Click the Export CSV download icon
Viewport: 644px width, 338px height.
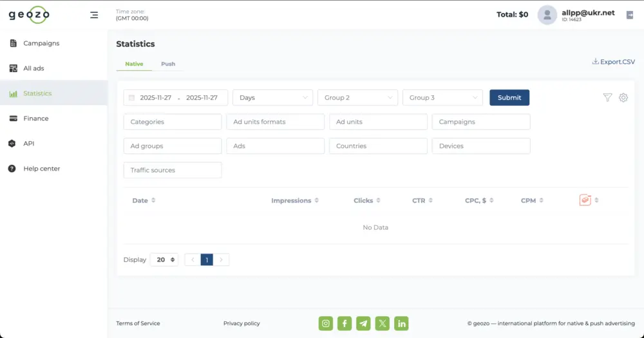click(595, 61)
